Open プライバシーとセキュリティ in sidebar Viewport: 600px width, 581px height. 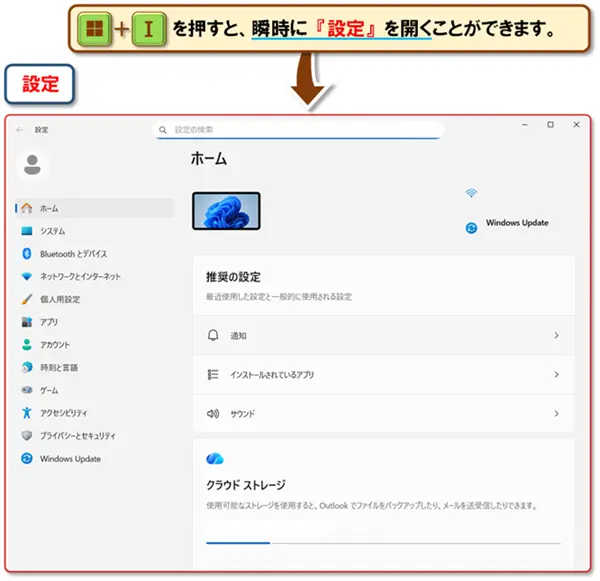coord(95,436)
